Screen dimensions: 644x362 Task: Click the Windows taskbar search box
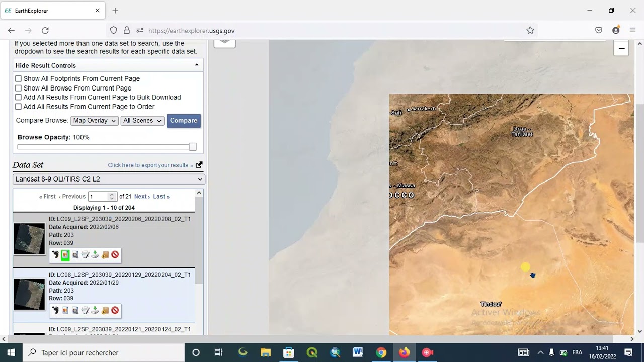tap(103, 352)
